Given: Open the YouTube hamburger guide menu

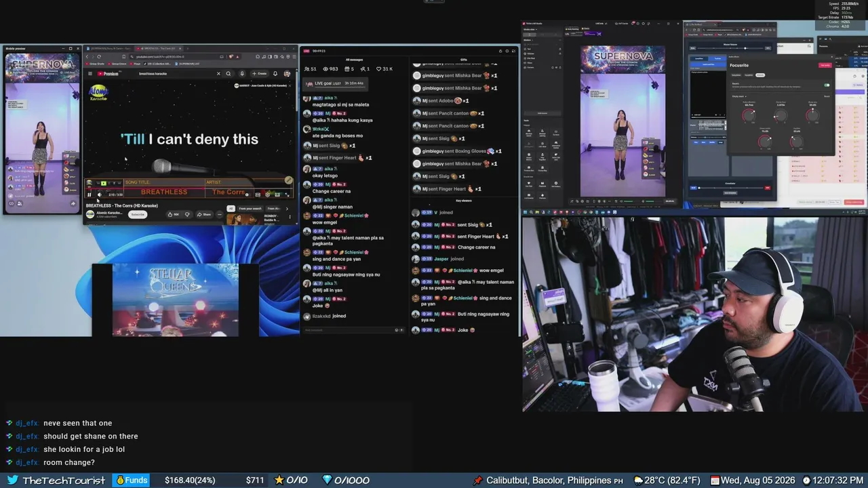Looking at the screenshot, I should (x=91, y=73).
